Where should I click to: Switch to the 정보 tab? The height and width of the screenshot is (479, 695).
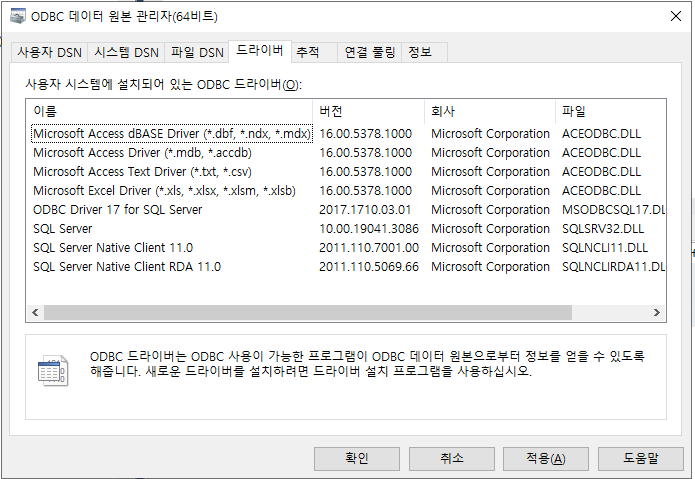(424, 53)
